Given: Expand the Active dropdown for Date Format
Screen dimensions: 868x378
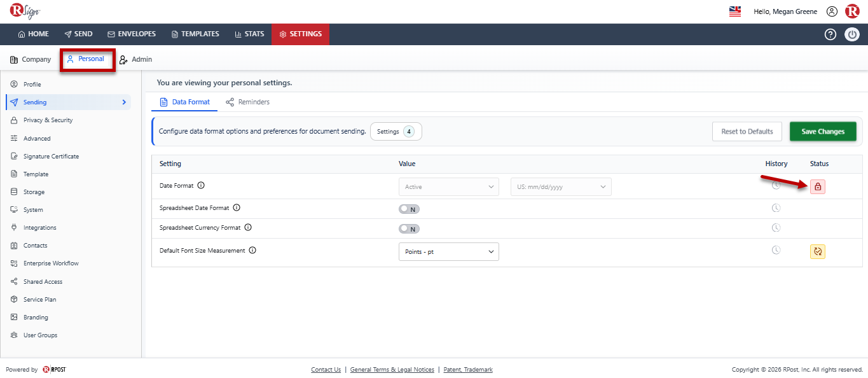Looking at the screenshot, I should (449, 186).
